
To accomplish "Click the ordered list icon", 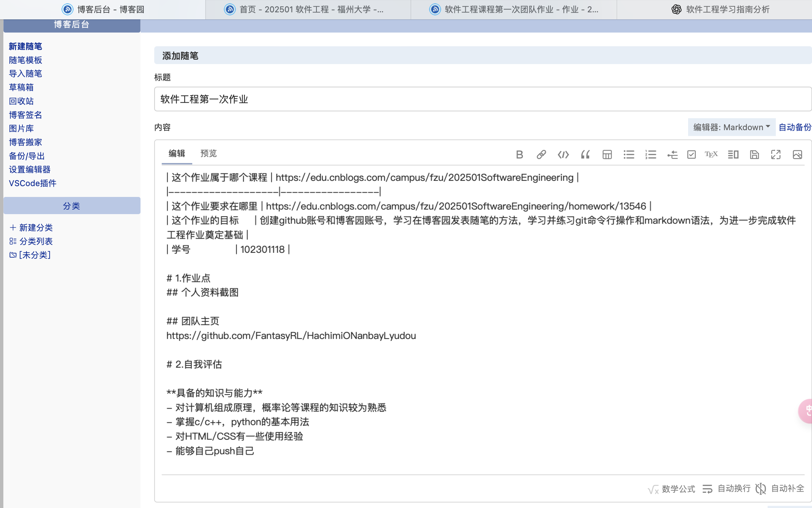I will pyautogui.click(x=650, y=154).
